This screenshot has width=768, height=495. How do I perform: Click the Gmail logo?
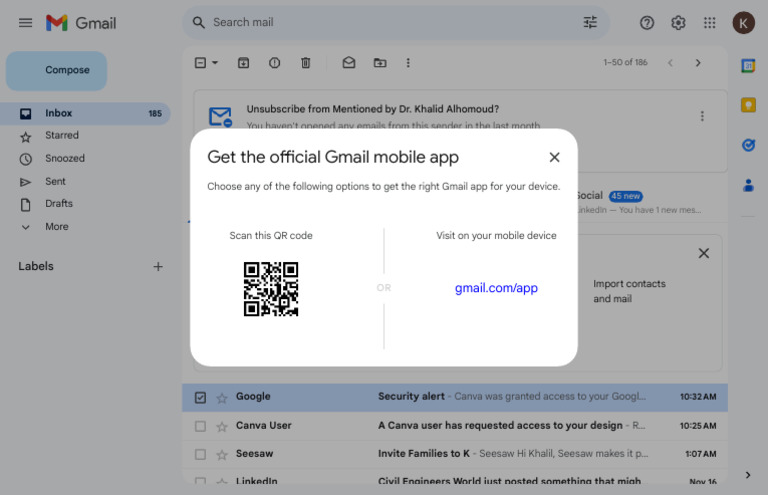click(x=81, y=23)
